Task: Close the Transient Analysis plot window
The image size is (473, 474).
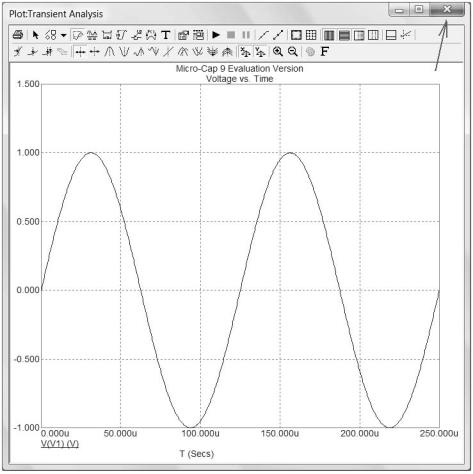Action: tap(447, 10)
